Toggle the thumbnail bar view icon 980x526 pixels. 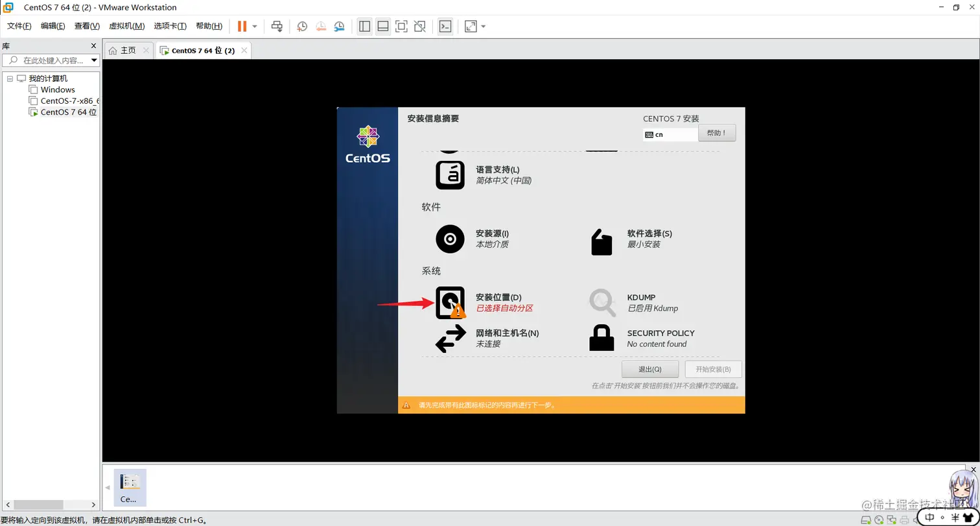click(x=383, y=26)
